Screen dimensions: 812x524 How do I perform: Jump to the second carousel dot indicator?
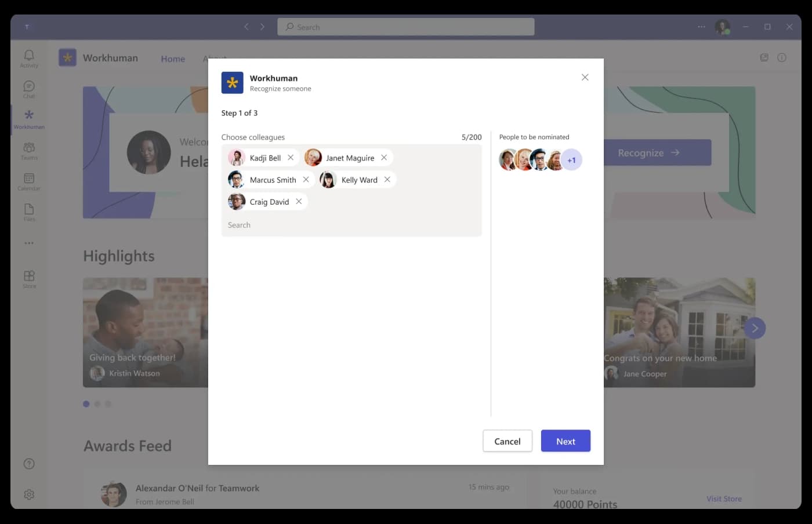(97, 403)
